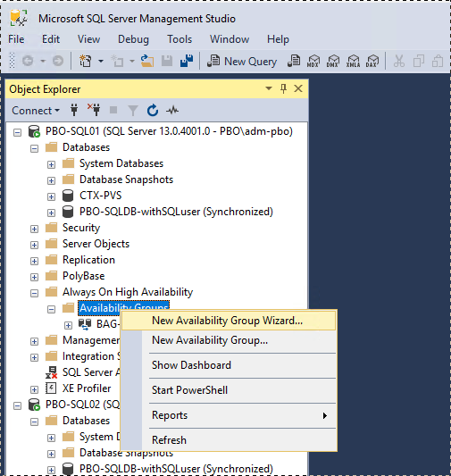Viewport: 451px width, 476px height.
Task: Select the PBO-SQL01 server row
Action: [x=169, y=131]
